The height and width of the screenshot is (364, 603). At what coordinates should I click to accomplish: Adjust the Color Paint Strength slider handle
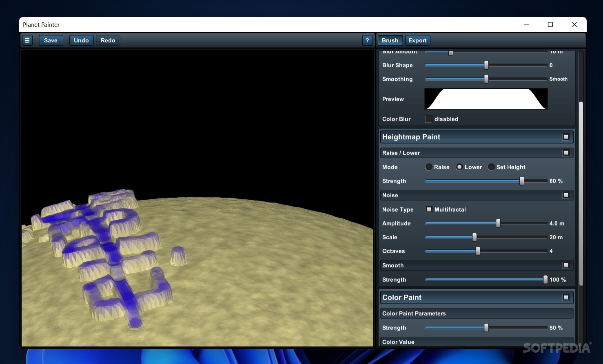pyautogui.click(x=486, y=328)
